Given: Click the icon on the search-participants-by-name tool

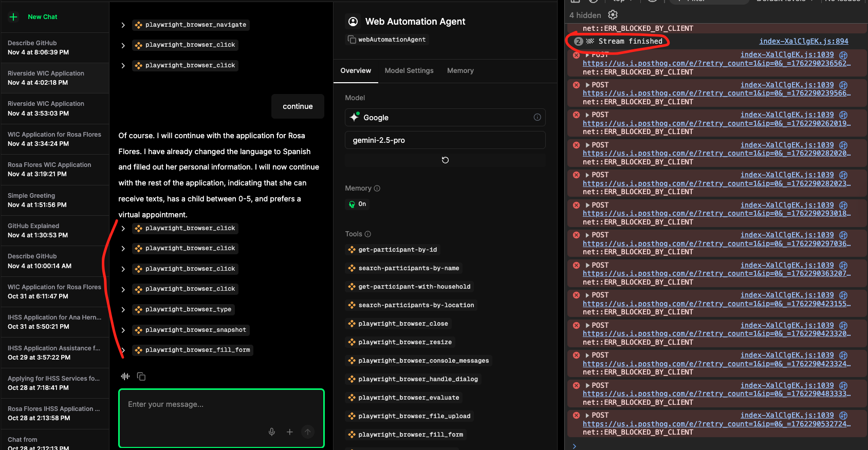Looking at the screenshot, I should coord(352,268).
